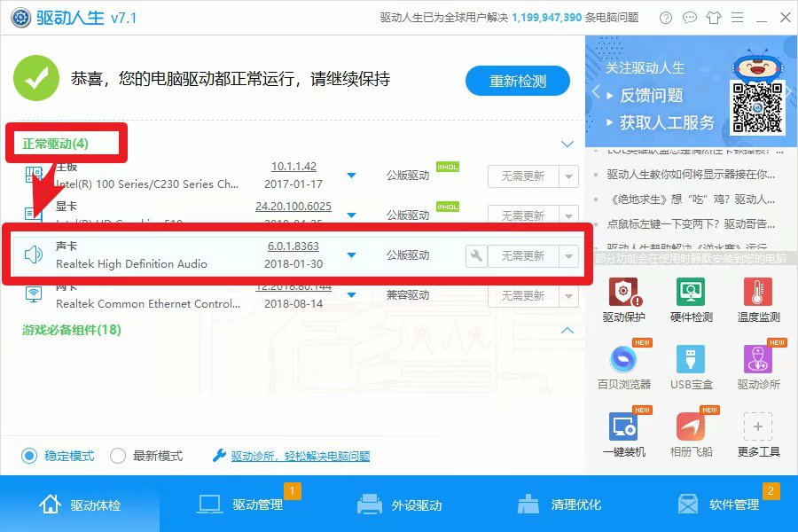
Task: Click 反馈问题 link in banner
Action: [651, 95]
